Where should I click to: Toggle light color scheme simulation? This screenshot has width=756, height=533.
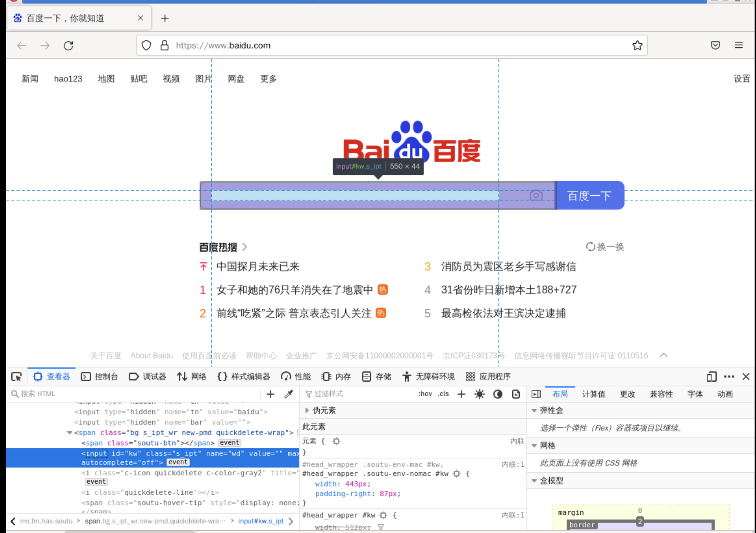click(x=480, y=394)
